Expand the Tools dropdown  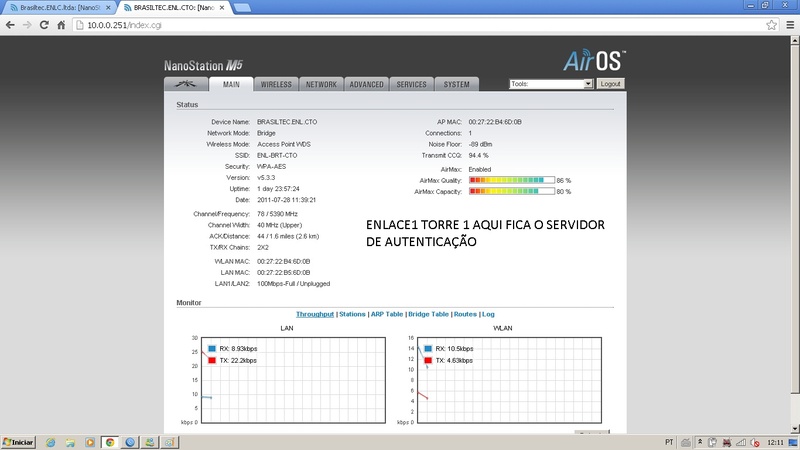[x=551, y=84]
